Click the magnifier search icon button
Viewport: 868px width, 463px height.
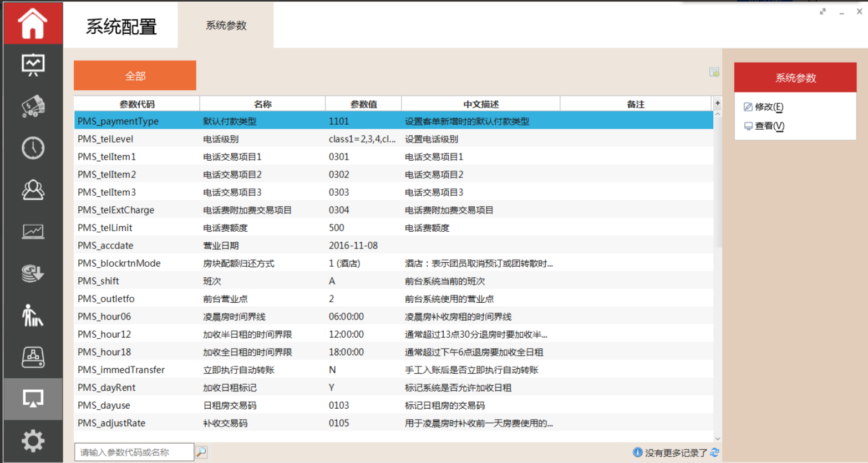201,452
